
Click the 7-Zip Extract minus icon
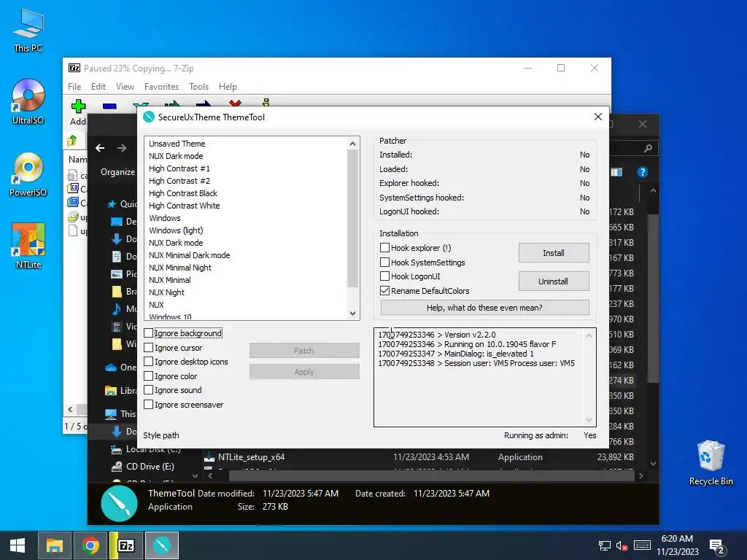(x=109, y=106)
